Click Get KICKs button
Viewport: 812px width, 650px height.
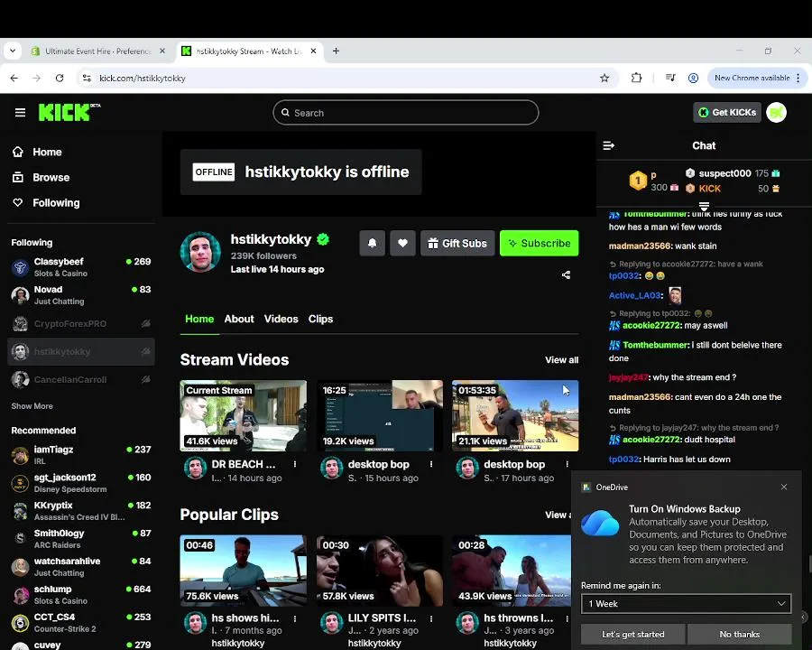727,113
